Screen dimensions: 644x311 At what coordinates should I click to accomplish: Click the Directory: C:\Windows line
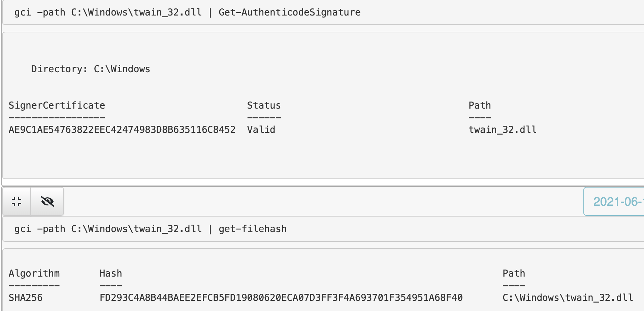click(x=91, y=69)
